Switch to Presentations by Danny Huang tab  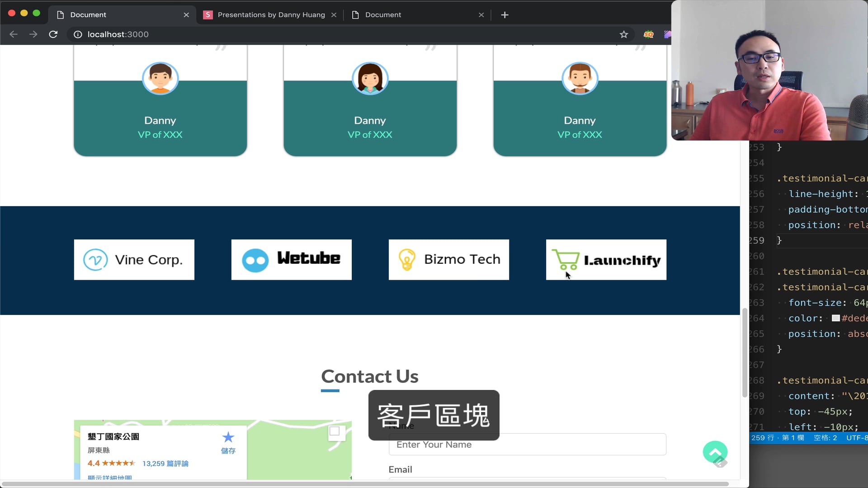pos(270,15)
